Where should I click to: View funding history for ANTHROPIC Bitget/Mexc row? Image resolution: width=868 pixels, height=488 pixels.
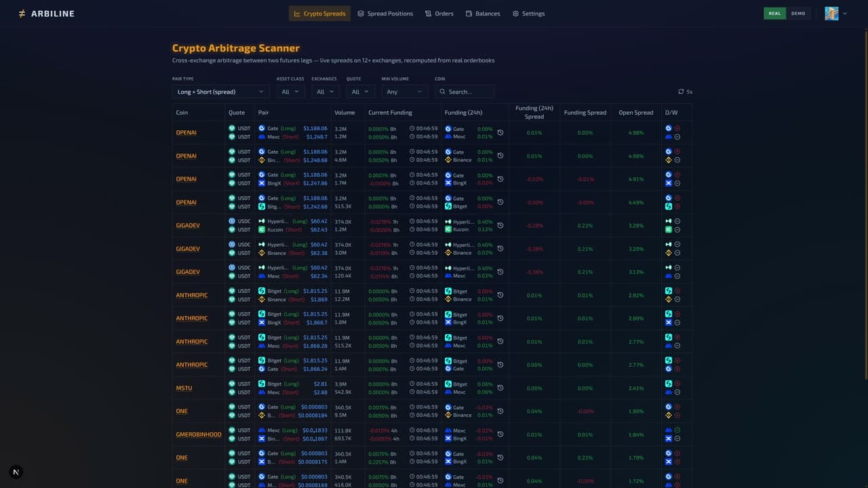[500, 342]
